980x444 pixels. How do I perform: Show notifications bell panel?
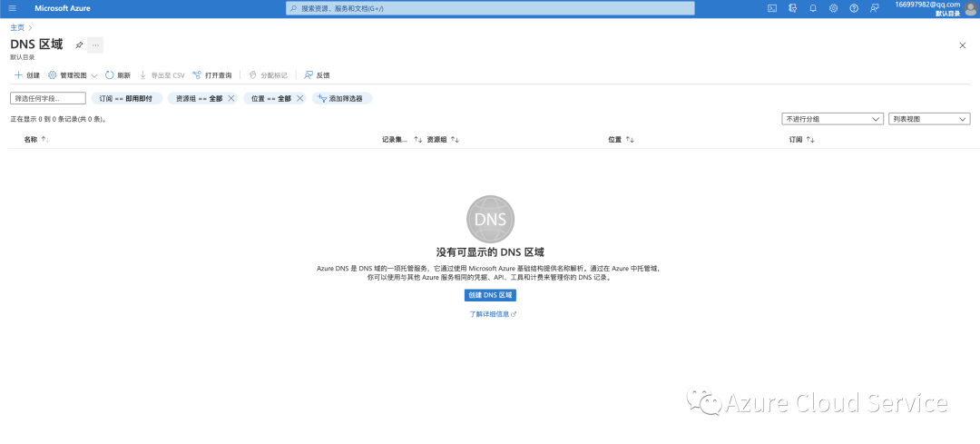point(813,8)
